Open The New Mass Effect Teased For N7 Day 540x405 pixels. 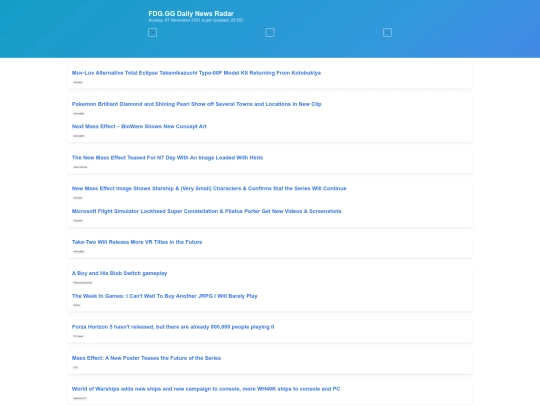167,158
